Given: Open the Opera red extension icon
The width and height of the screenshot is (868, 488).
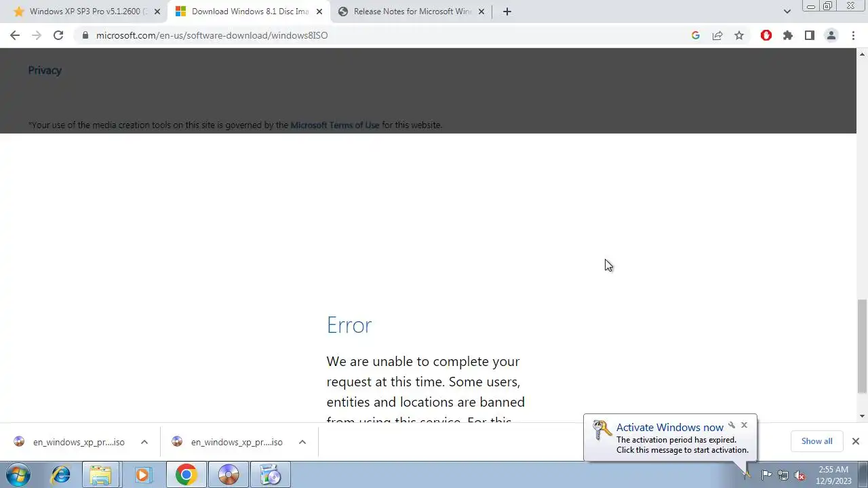Looking at the screenshot, I should (766, 35).
